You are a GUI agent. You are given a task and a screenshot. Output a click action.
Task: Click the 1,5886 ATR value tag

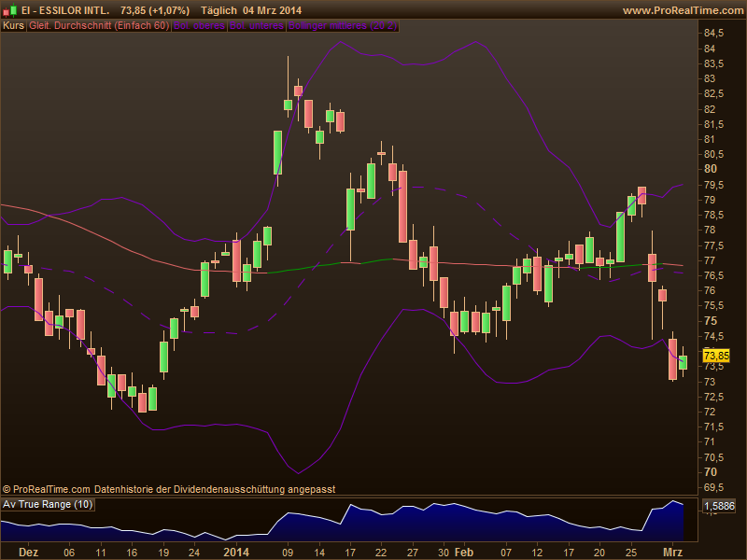pyautogui.click(x=718, y=506)
